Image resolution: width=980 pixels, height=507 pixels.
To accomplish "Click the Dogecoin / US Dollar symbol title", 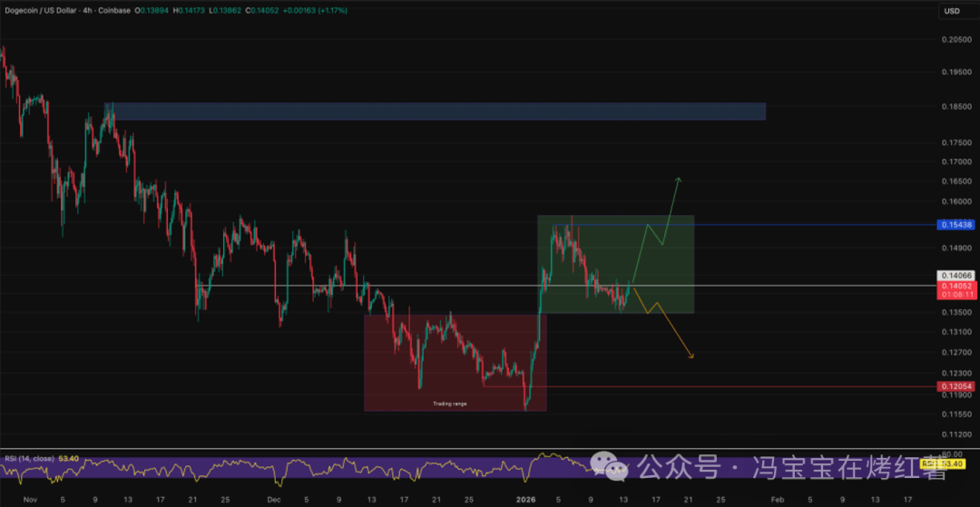I will pos(44,11).
